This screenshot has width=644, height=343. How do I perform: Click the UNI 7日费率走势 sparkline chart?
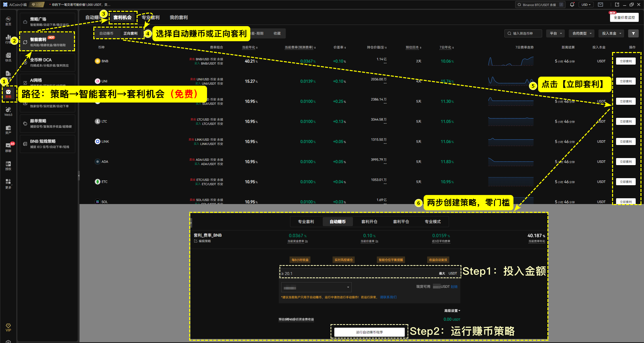511,81
